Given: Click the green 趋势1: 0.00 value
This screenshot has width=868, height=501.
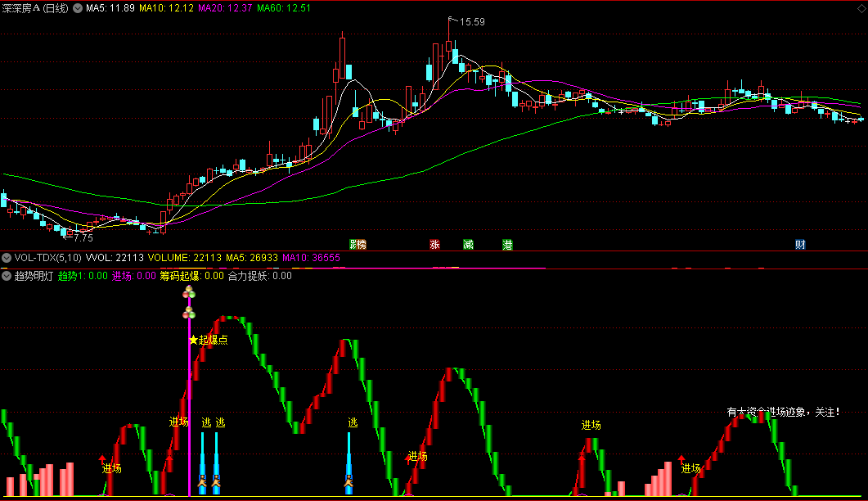Looking at the screenshot, I should [83, 276].
